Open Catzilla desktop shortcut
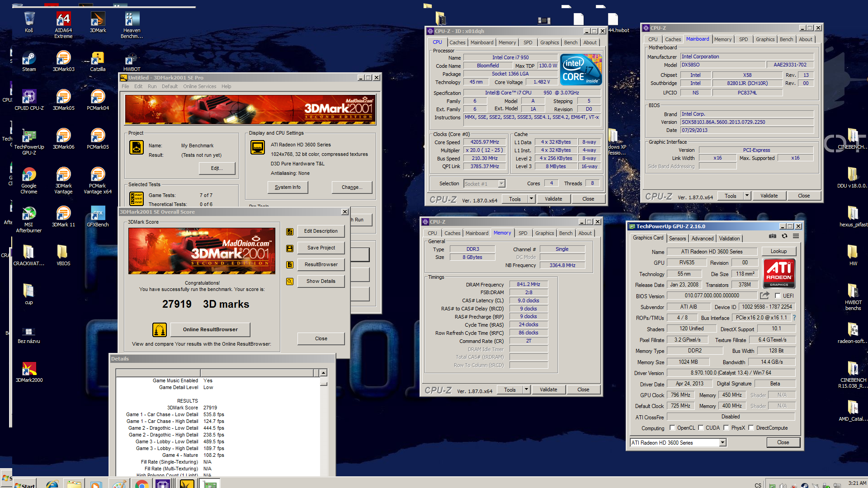Viewport: 868px width, 488px height. pyautogui.click(x=98, y=61)
